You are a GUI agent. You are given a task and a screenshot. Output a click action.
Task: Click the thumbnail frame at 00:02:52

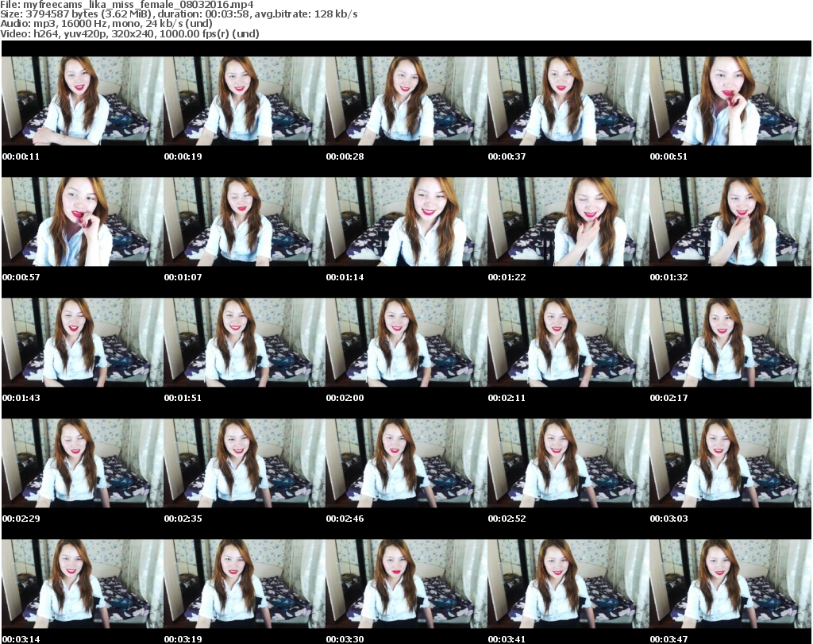pyautogui.click(x=568, y=463)
